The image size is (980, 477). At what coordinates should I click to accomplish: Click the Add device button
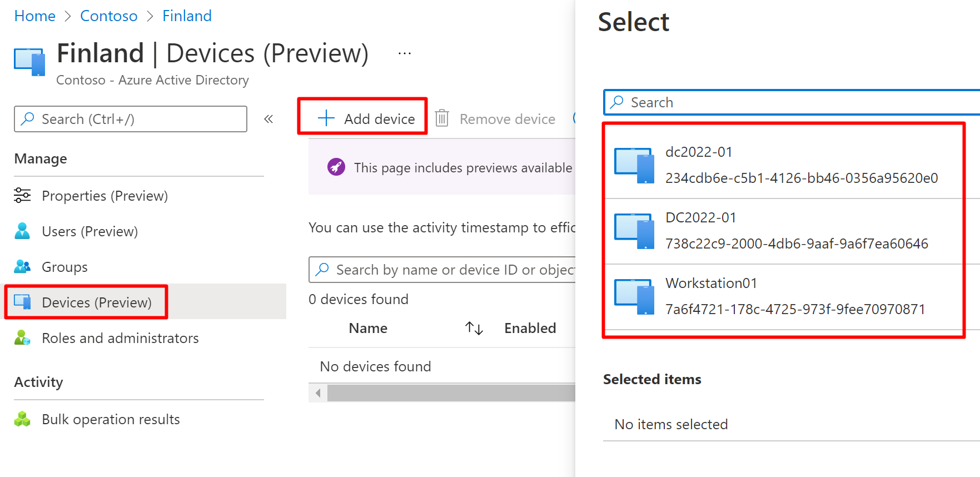click(366, 118)
